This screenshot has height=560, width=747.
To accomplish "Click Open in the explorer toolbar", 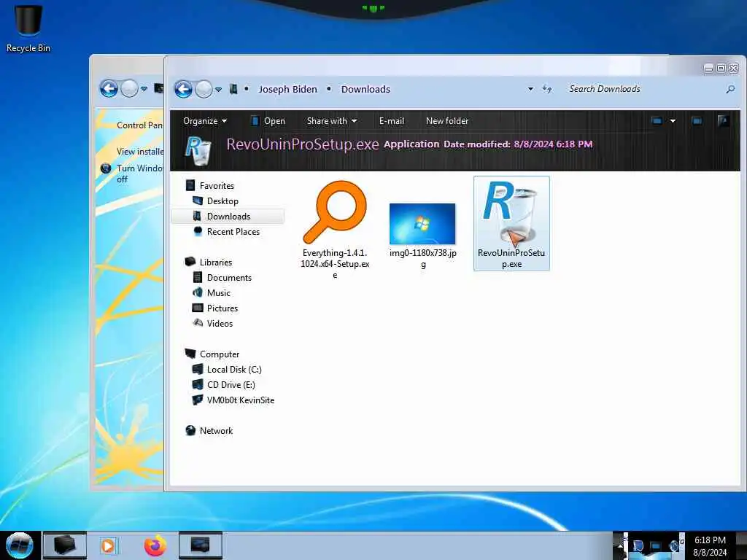I will point(268,121).
